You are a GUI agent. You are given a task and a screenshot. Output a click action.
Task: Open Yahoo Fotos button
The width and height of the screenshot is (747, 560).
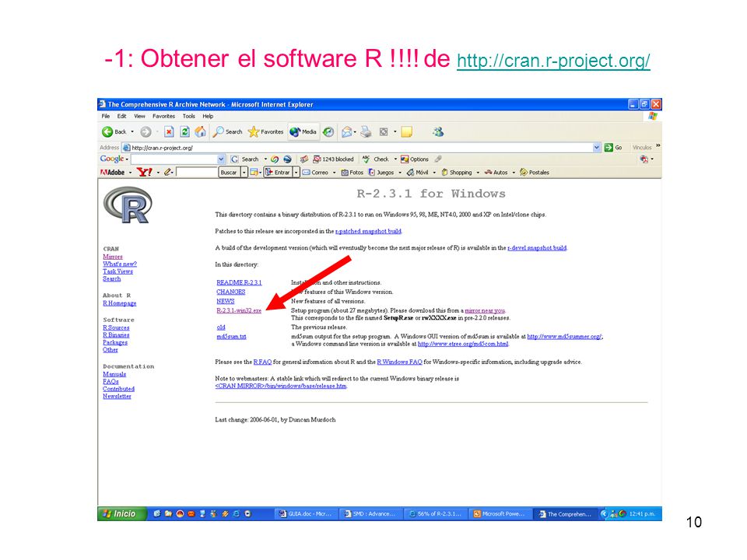tap(352, 173)
